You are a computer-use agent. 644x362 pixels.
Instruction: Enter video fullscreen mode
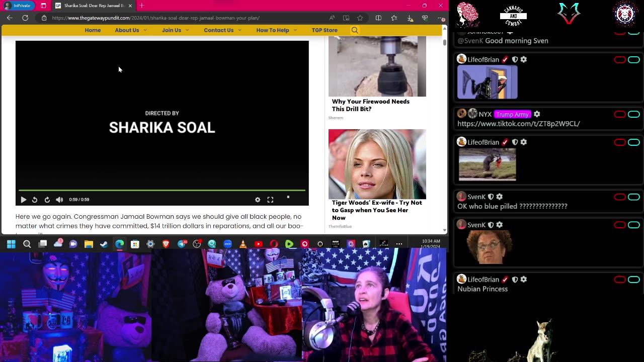pyautogui.click(x=270, y=200)
